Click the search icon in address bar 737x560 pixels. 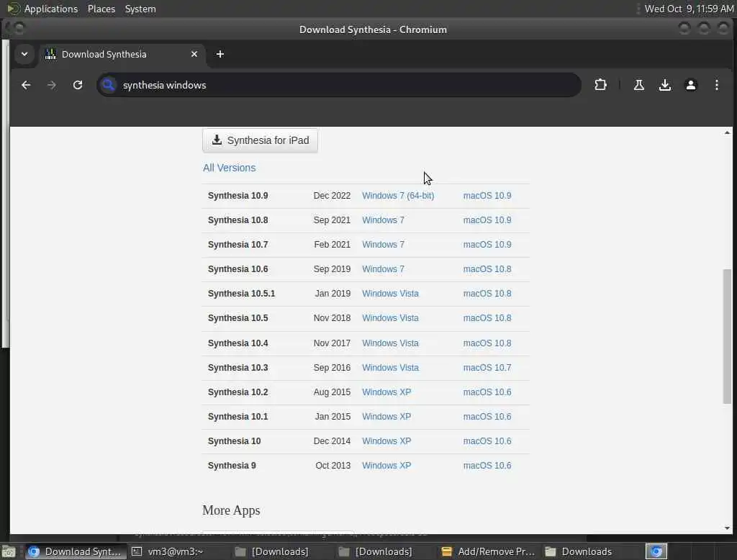point(109,85)
